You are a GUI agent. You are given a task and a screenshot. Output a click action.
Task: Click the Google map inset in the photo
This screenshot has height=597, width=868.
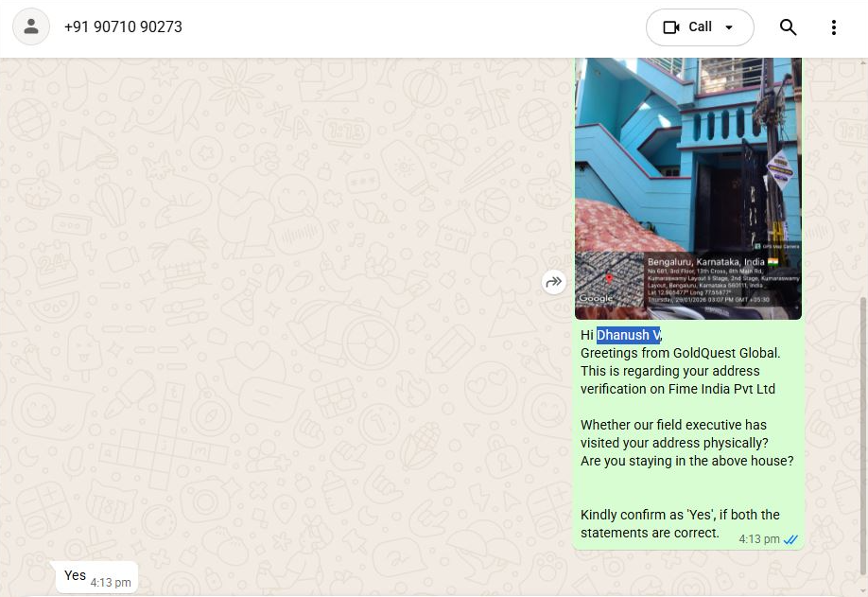(x=609, y=279)
